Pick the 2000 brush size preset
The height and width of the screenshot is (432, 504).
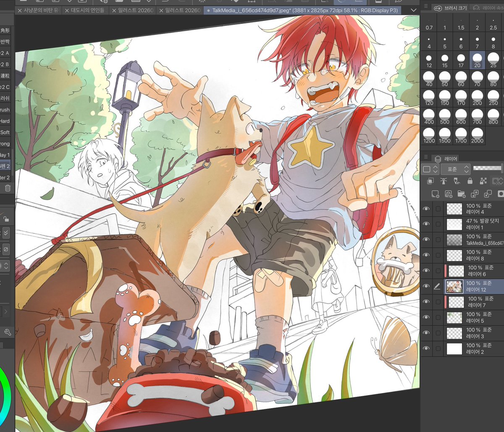click(x=477, y=136)
